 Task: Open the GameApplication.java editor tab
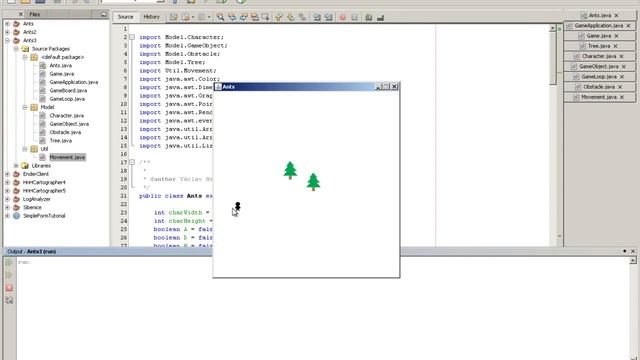599,26
